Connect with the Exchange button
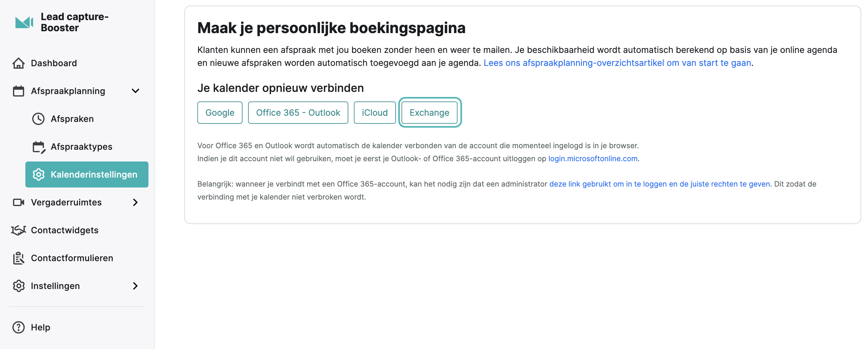The image size is (868, 349). pos(429,113)
